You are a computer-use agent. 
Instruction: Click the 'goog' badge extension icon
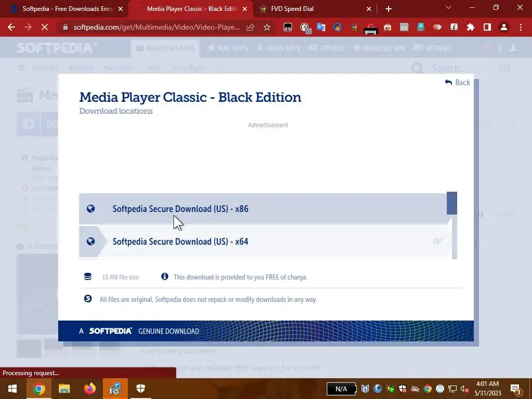tap(370, 28)
